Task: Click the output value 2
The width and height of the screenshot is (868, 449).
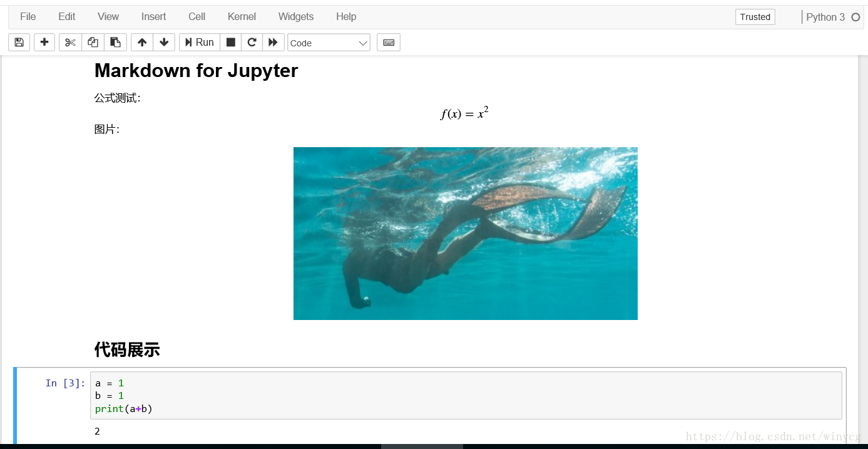Action: coord(98,431)
